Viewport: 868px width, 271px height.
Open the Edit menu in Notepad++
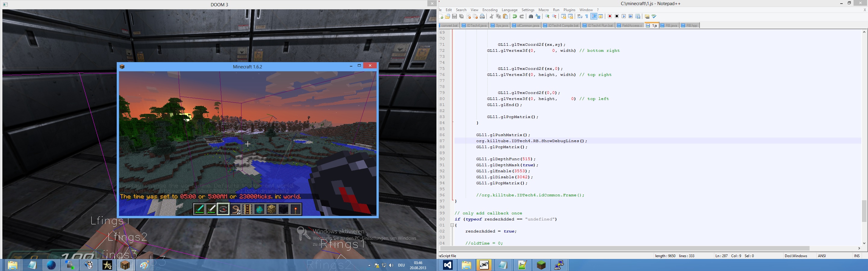coord(449,10)
